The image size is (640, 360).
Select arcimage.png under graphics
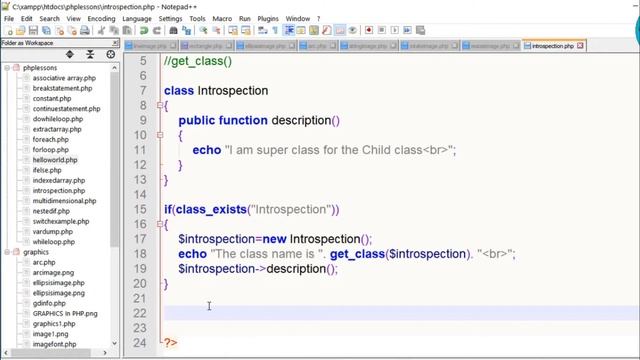click(x=53, y=273)
